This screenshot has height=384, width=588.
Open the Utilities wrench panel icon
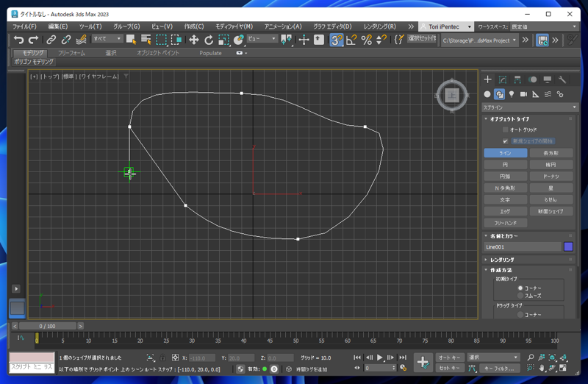click(x=562, y=79)
